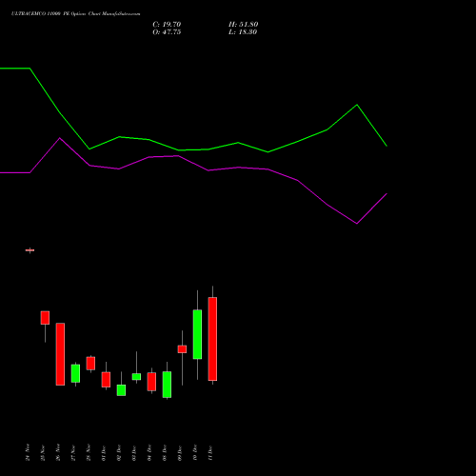Select the '04 Dec' date label
476x476 pixels.
[x=149, y=453]
